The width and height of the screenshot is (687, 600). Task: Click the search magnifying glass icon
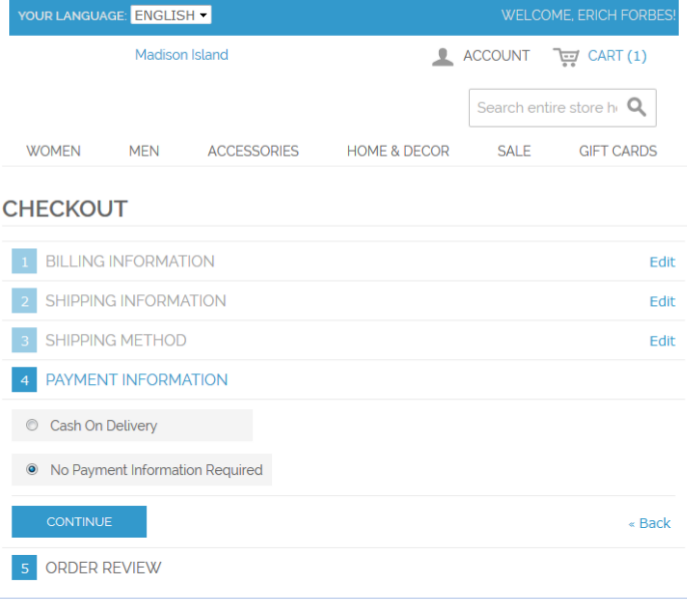(636, 107)
